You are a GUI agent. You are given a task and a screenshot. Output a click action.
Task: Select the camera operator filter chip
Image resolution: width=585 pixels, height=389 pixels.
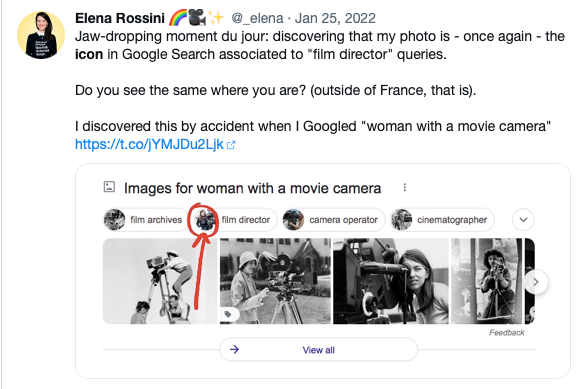point(333,220)
